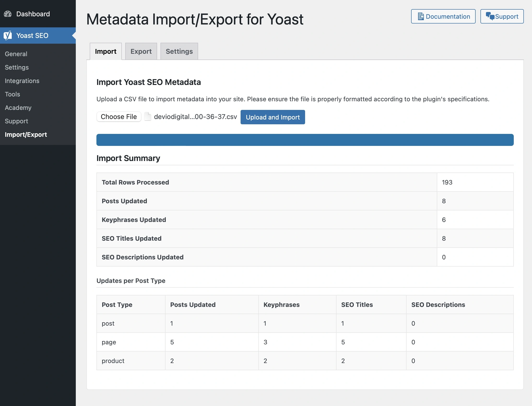The image size is (532, 406).
Task: Click the SEO Titles column header
Action: [357, 305]
